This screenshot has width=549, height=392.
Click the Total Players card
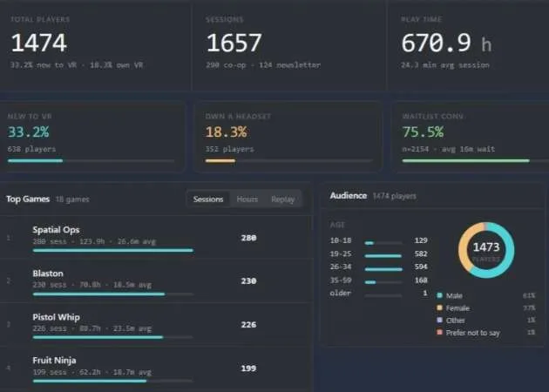click(x=94, y=47)
